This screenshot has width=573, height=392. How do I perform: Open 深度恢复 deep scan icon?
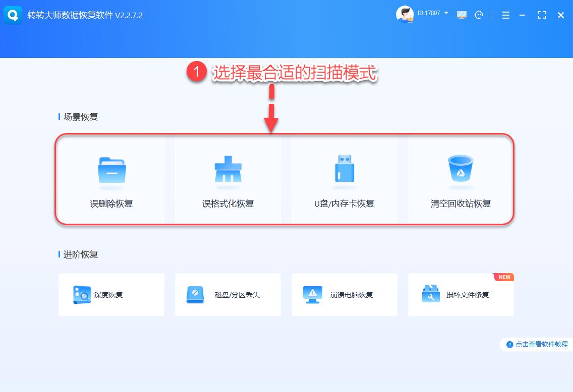coord(82,295)
